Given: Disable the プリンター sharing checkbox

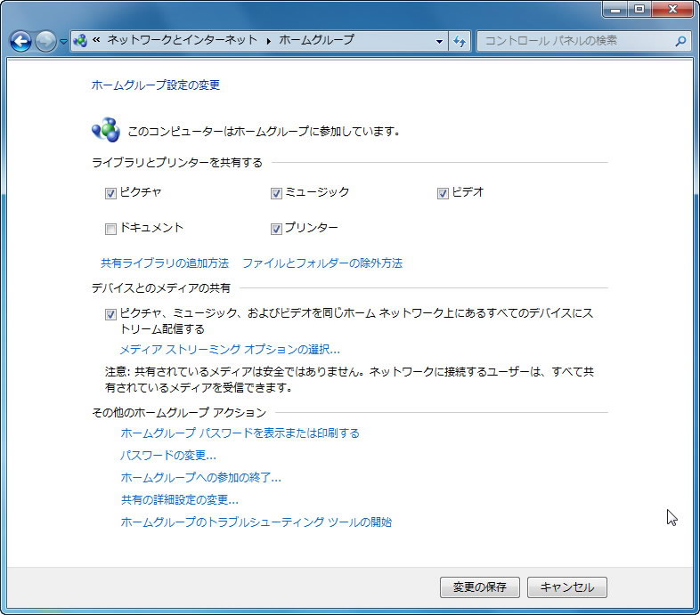Looking at the screenshot, I should [277, 229].
